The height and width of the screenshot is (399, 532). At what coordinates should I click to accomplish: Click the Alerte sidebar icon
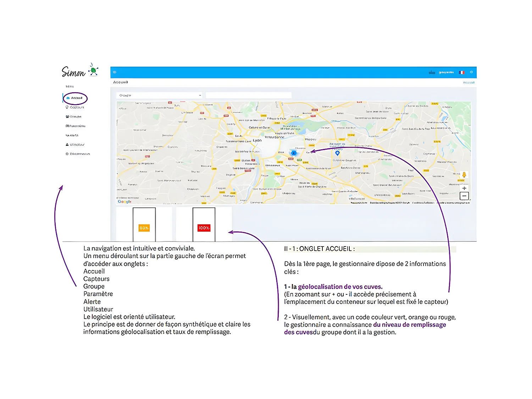coord(67,135)
